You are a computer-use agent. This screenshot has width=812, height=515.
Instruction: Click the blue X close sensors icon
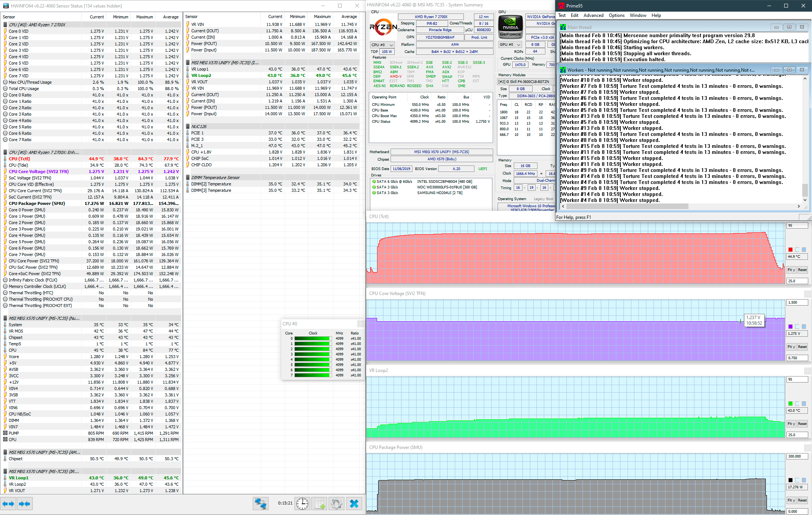point(354,503)
